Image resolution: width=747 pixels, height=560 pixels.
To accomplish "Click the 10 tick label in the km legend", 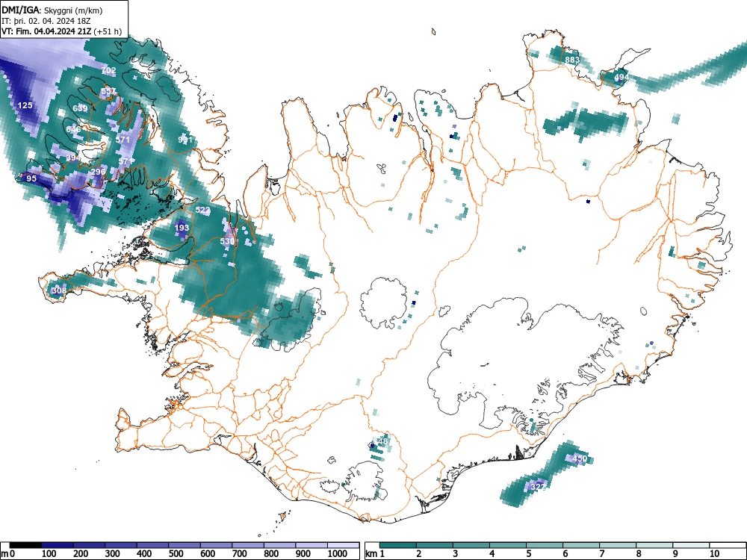I will [715, 554].
